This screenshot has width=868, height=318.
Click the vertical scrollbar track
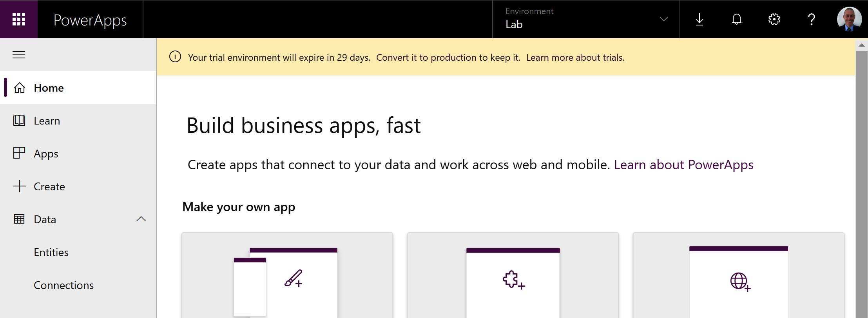point(861,184)
